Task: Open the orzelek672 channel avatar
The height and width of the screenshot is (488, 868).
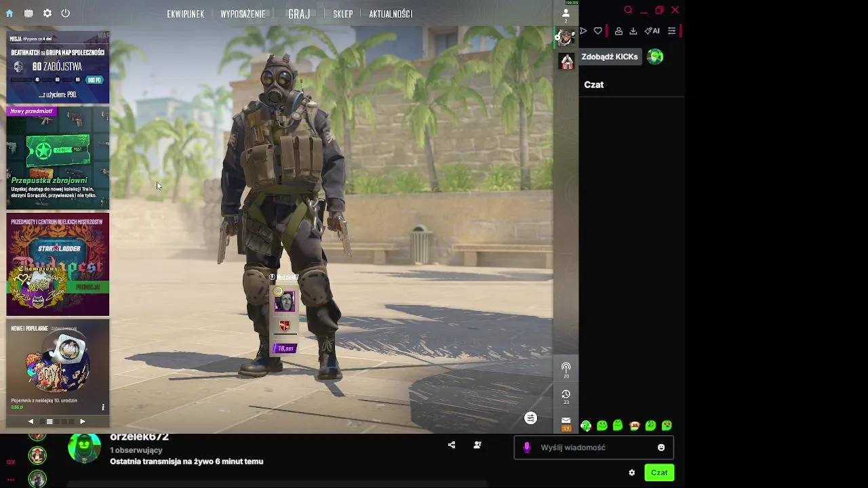Action: point(85,448)
